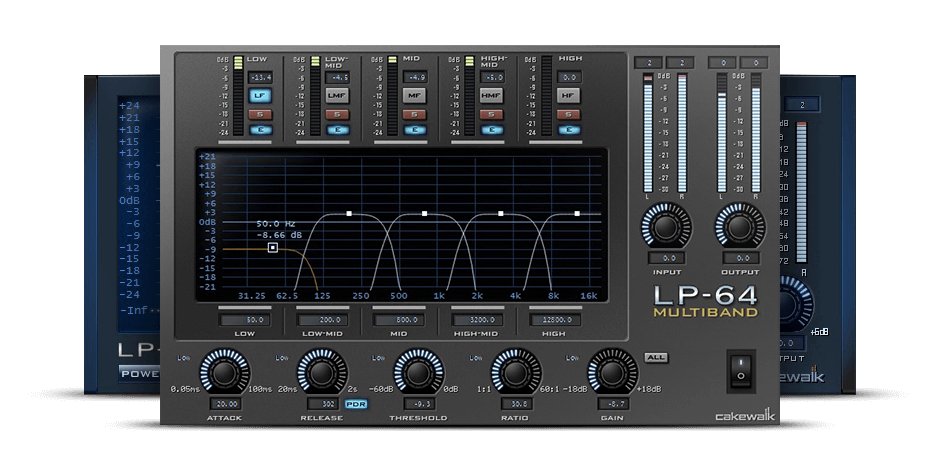
Task: Click the RATIO value field 30.8
Action: coord(517,404)
